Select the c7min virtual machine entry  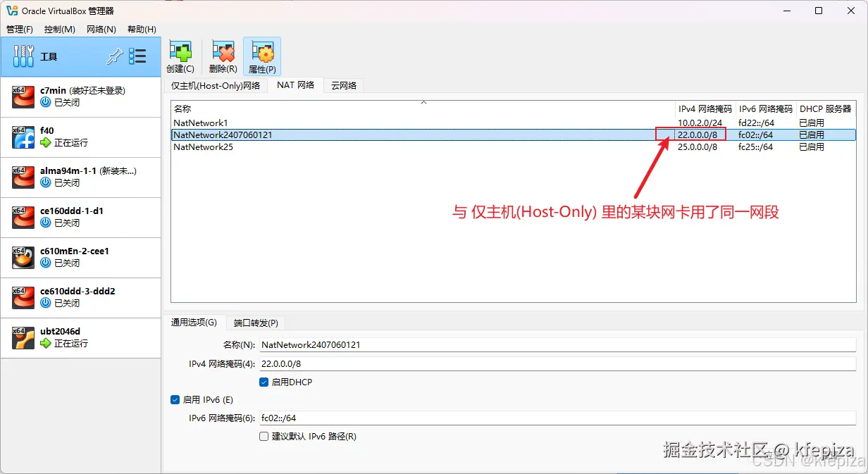pos(81,97)
